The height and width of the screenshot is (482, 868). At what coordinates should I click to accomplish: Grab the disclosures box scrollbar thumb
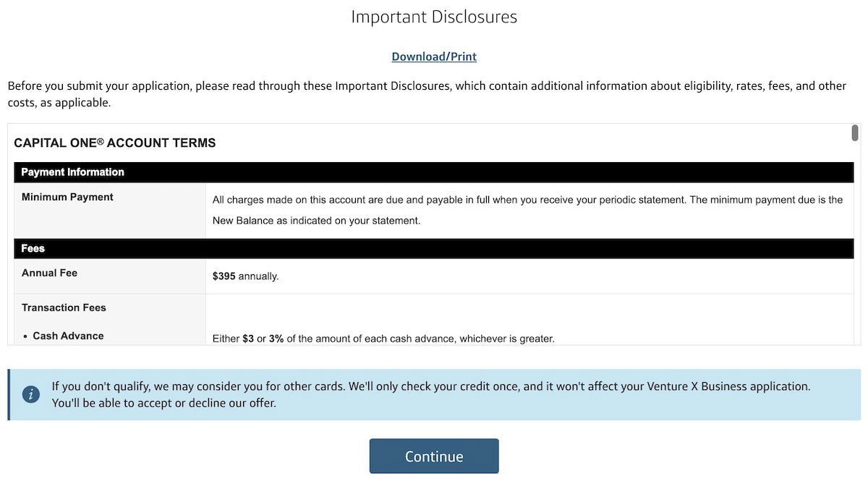[x=855, y=133]
